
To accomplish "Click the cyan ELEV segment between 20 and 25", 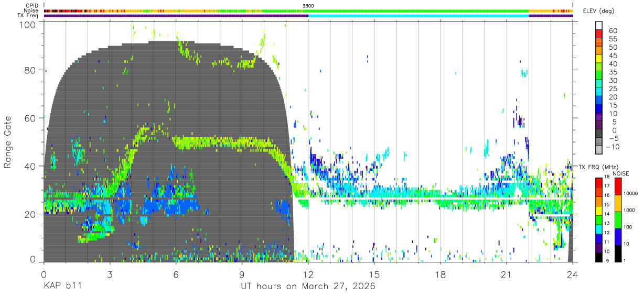I will tap(599, 93).
